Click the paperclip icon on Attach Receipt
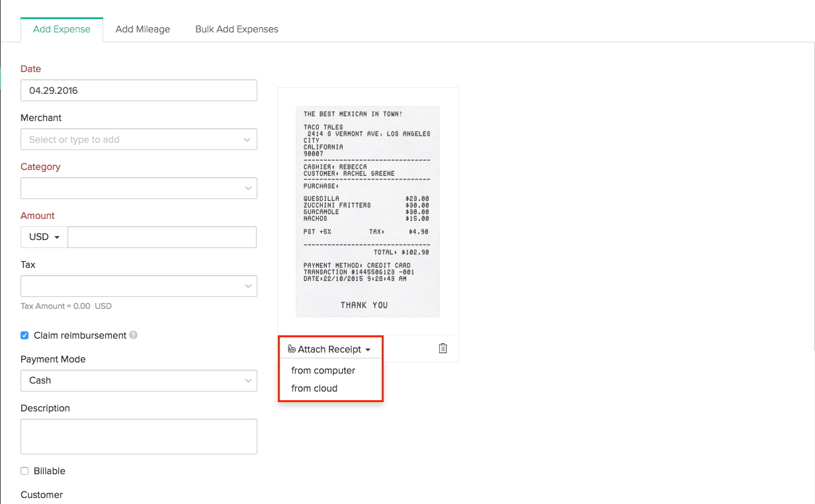Screen dimensions: 815x504 tap(292, 349)
